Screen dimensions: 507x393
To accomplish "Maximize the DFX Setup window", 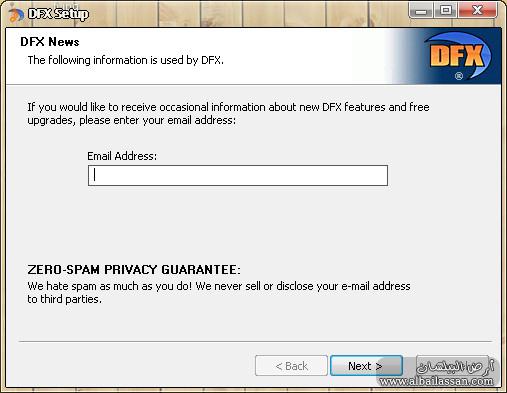I will (446, 11).
